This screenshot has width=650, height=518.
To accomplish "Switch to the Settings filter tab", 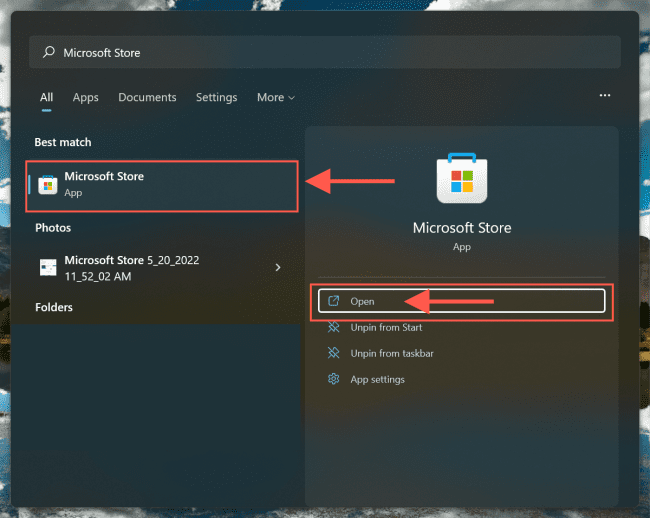I will click(216, 98).
